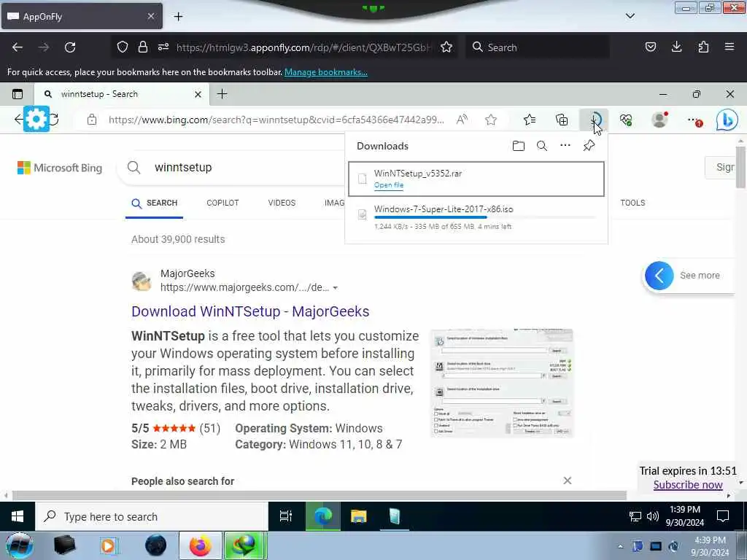
Task: Open File Explorer on remote taskbar
Action: click(x=359, y=516)
